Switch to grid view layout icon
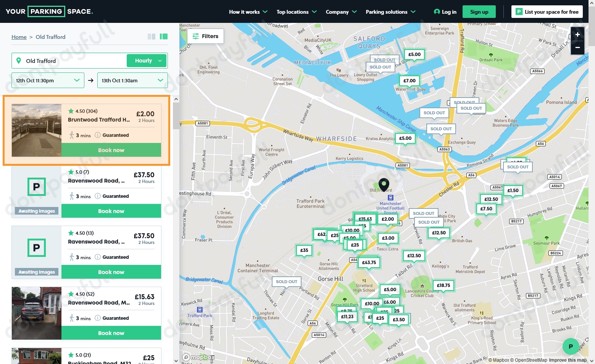Viewport: 595px width, 364px height. pos(152,37)
